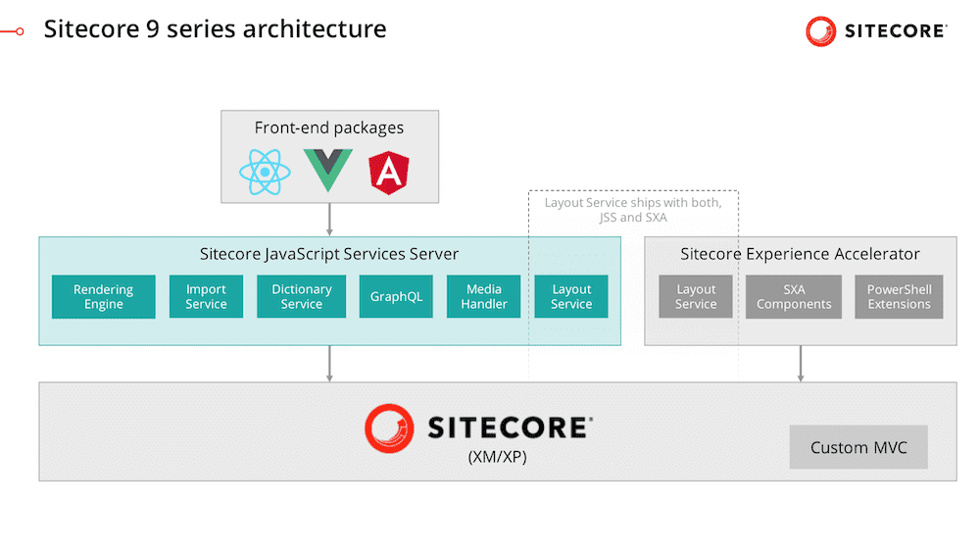Select the Import Service box

coord(206,296)
